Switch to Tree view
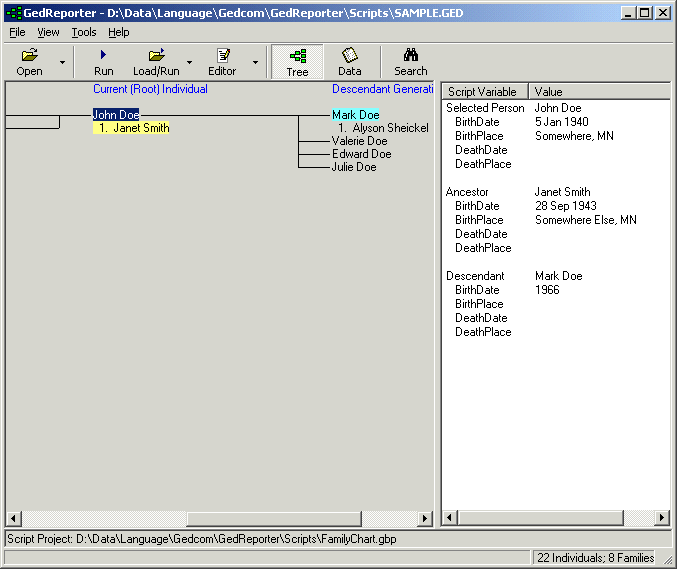 point(297,61)
